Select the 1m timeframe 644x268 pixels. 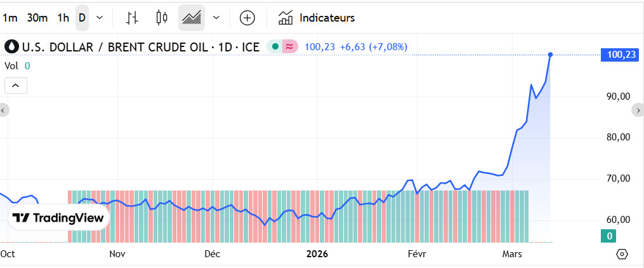pyautogui.click(x=11, y=18)
